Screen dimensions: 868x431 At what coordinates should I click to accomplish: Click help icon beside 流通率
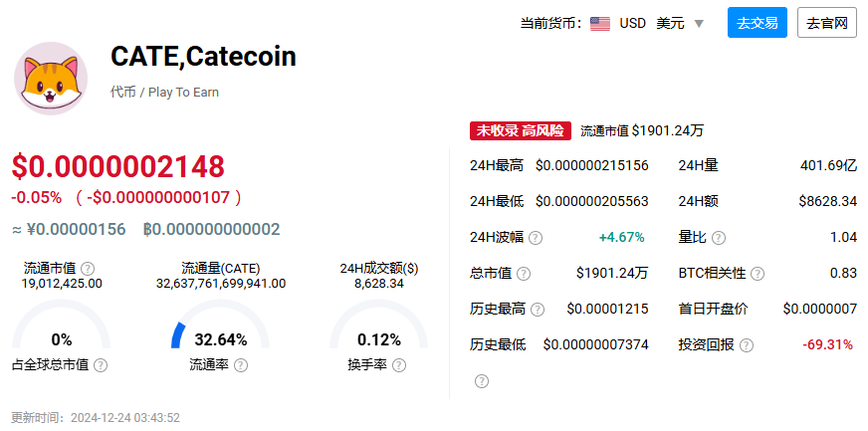point(241,365)
